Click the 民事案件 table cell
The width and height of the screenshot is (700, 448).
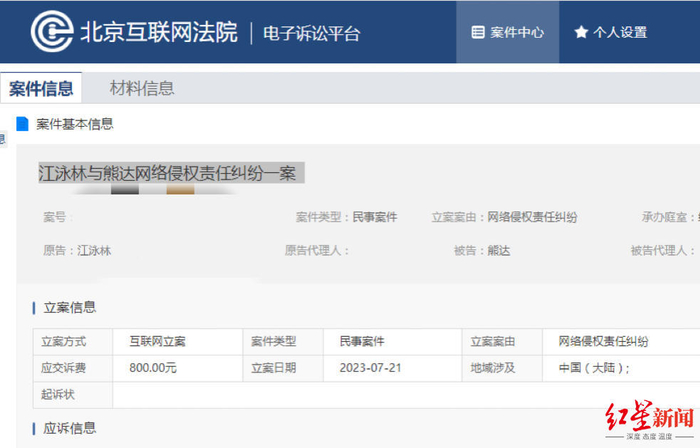[392, 342]
